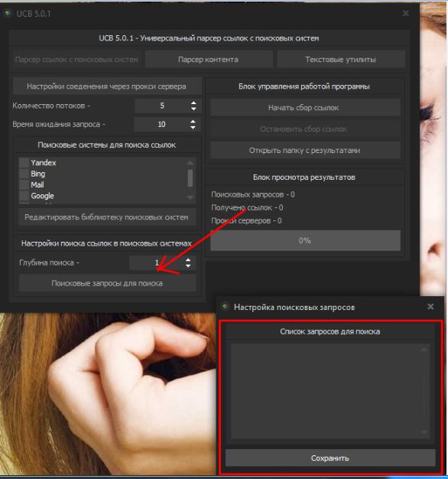Click the Google label in engine list

click(42, 196)
